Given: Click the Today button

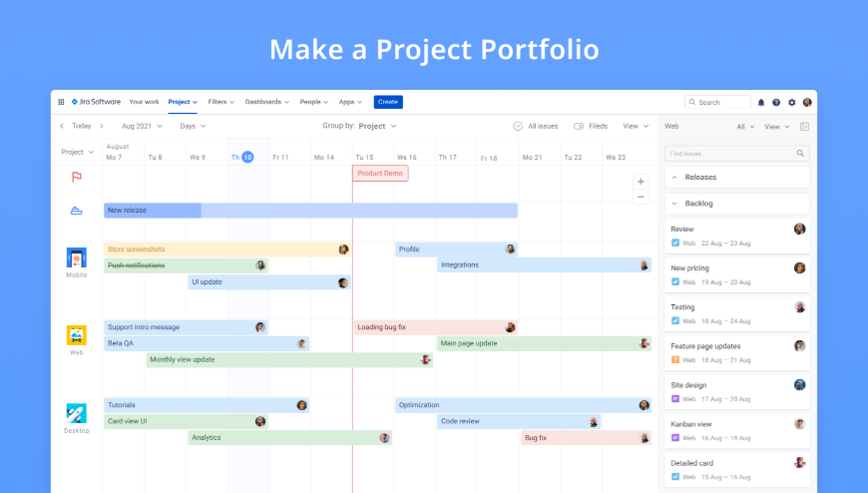Looking at the screenshot, I should 82,127.
